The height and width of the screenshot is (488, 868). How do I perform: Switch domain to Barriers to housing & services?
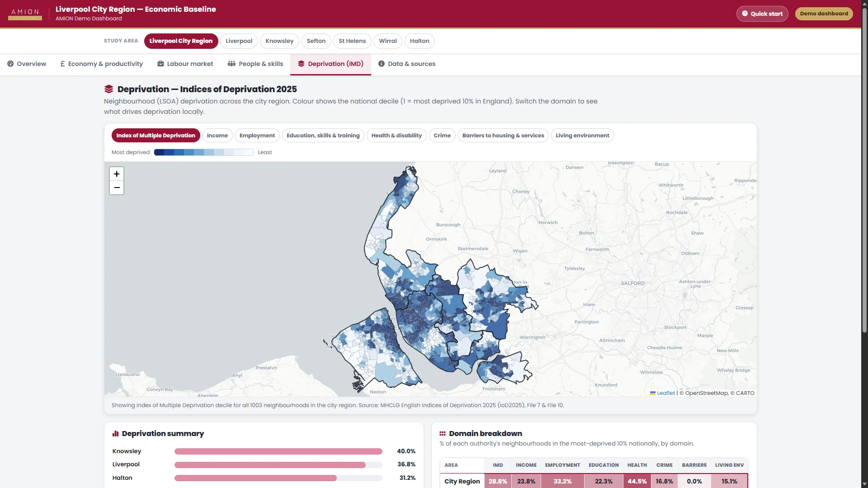(503, 136)
